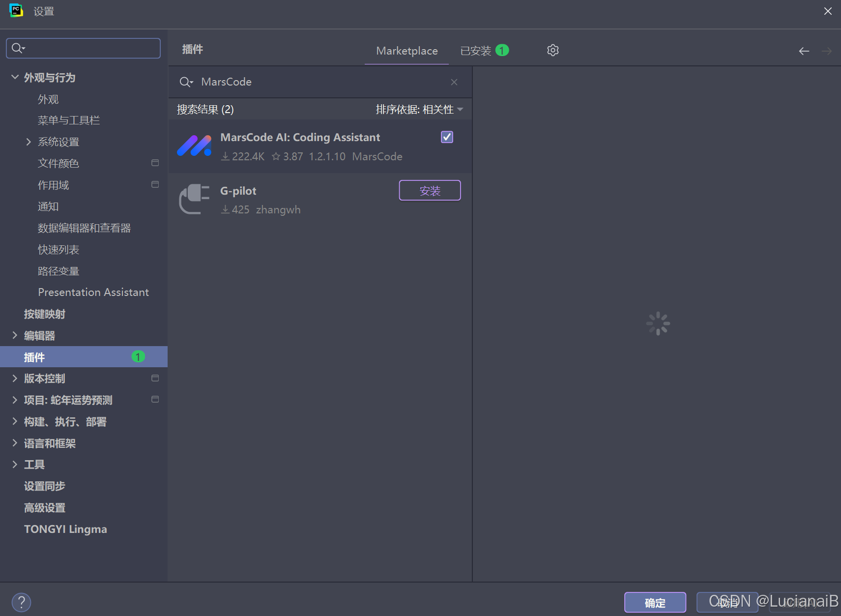
Task: Cancel the dialog with 取消 button
Action: (x=727, y=602)
